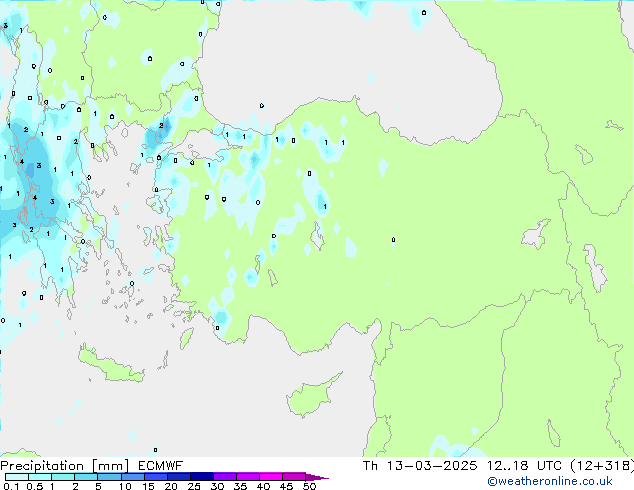Click the "ECMWF" model label
This screenshot has width=634, height=490.
[x=160, y=466]
